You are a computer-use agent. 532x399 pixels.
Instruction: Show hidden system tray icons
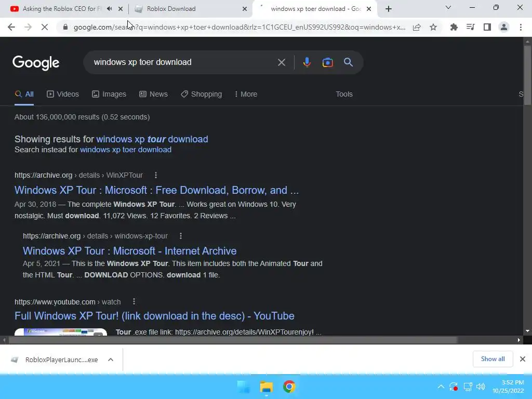(x=441, y=387)
